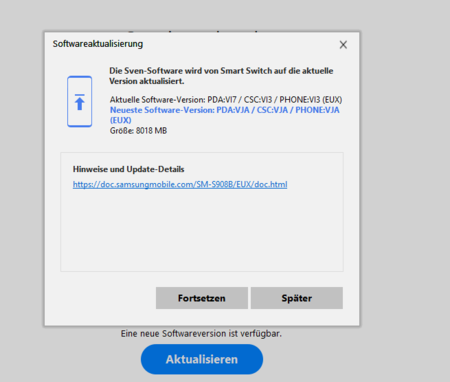The width and height of the screenshot is (450, 382).
Task: Select the Aktuelle Software-Version label
Action: 157,100
